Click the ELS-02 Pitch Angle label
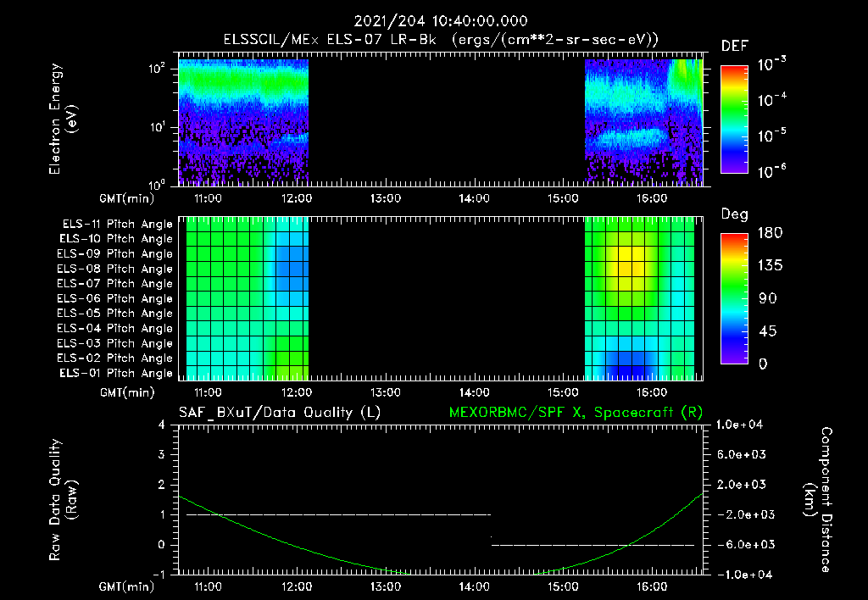This screenshot has width=868, height=600. click(x=115, y=358)
